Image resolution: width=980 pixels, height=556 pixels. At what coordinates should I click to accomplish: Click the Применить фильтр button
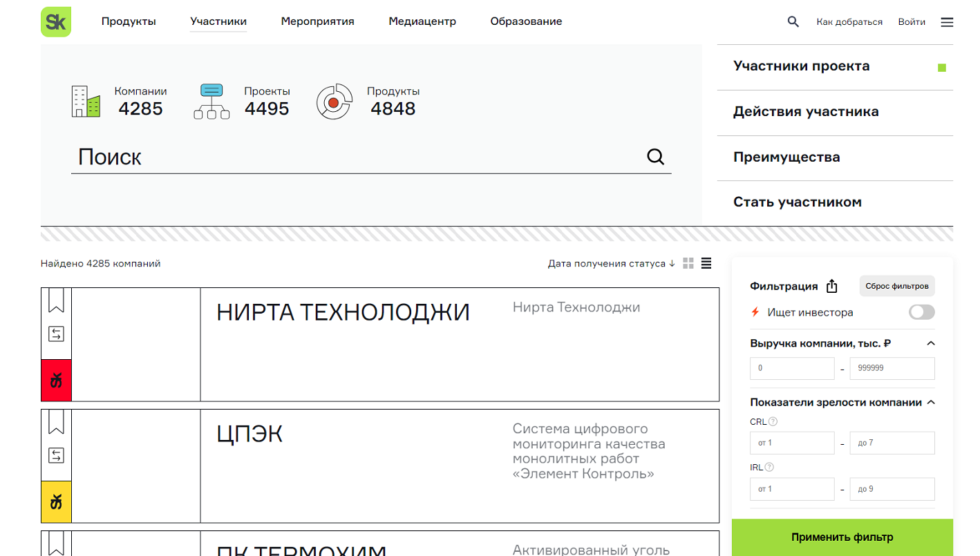tap(842, 537)
